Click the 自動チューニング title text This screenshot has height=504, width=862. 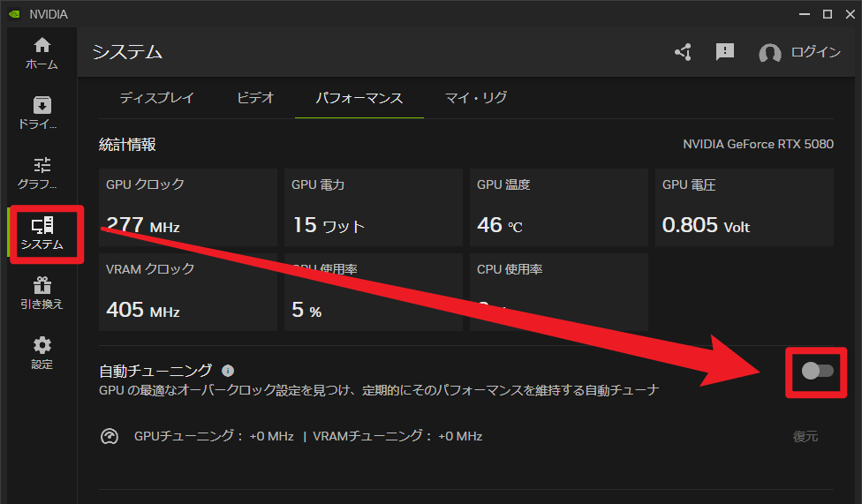click(155, 371)
